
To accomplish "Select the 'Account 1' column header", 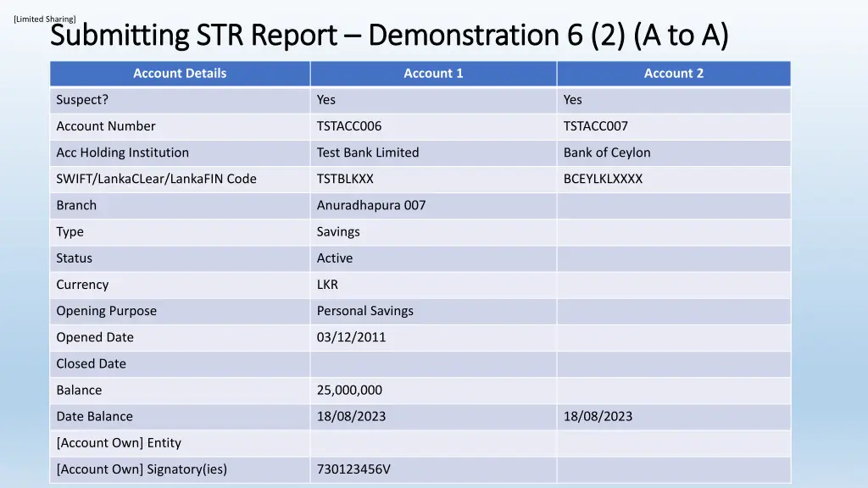I will pyautogui.click(x=433, y=73).
